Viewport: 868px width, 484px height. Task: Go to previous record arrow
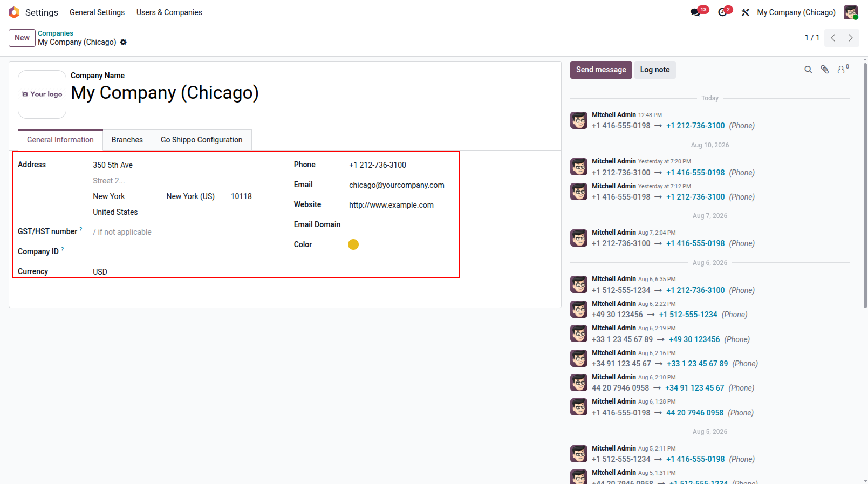tap(833, 38)
